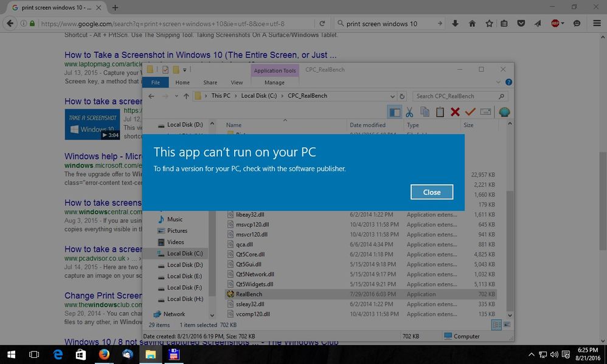
Task: Click navigation pane scroll down arrow
Action: tap(212, 315)
